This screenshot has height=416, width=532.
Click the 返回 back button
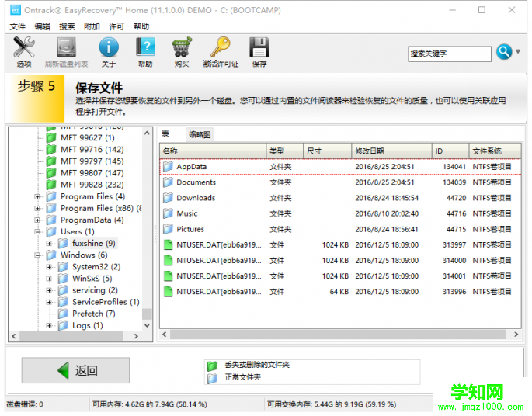coord(75,370)
